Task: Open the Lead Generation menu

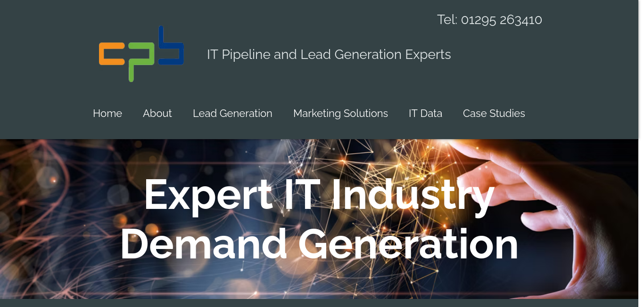Action: 232,113
